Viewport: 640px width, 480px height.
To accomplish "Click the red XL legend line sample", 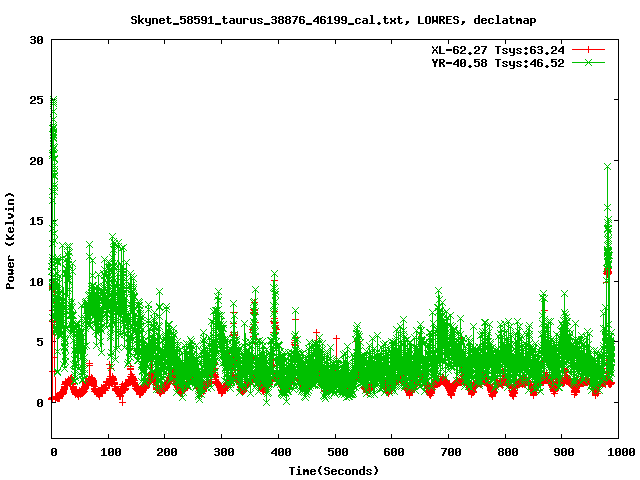I will 588,50.
